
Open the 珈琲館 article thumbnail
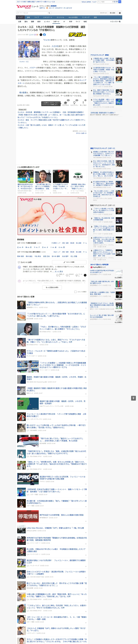pos(78,176)
